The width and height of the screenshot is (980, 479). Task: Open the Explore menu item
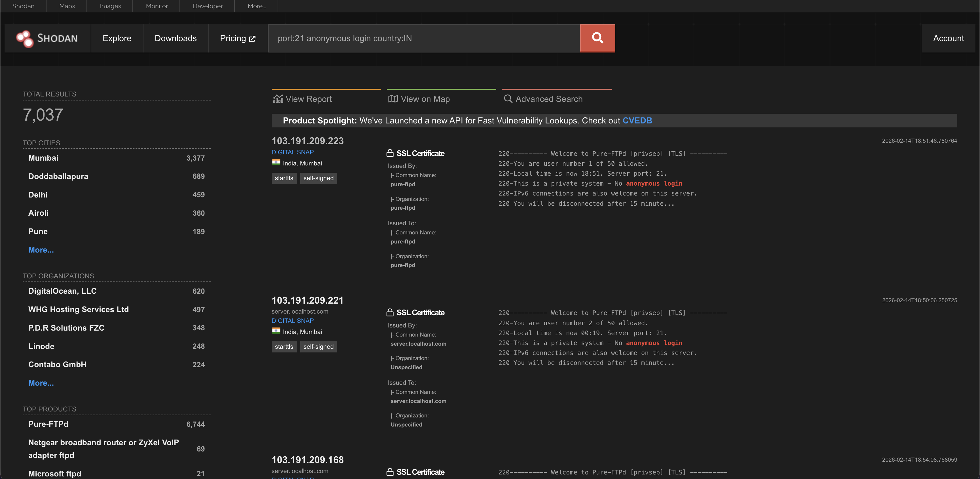tap(117, 39)
